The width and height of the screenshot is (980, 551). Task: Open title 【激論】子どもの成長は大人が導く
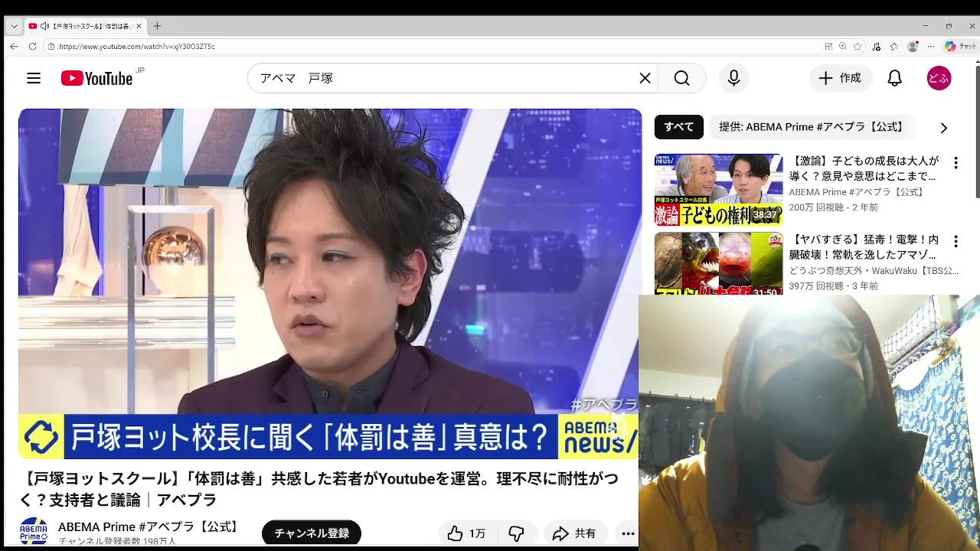click(864, 168)
